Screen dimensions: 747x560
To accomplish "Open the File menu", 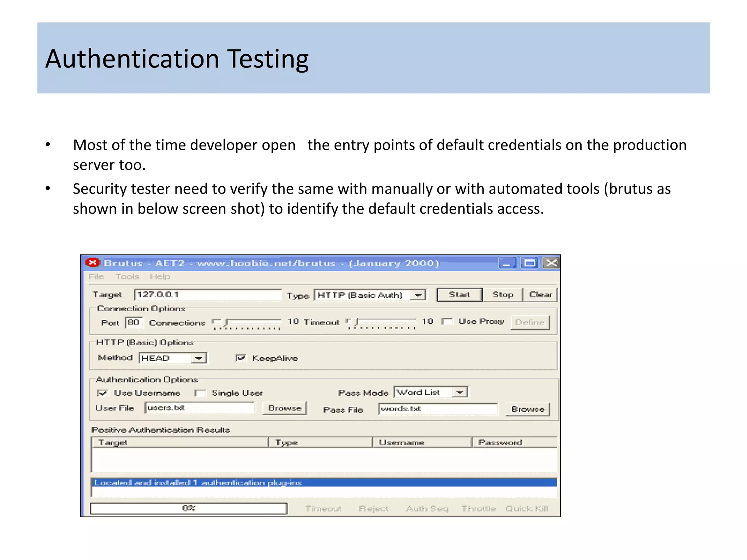I will [x=96, y=276].
